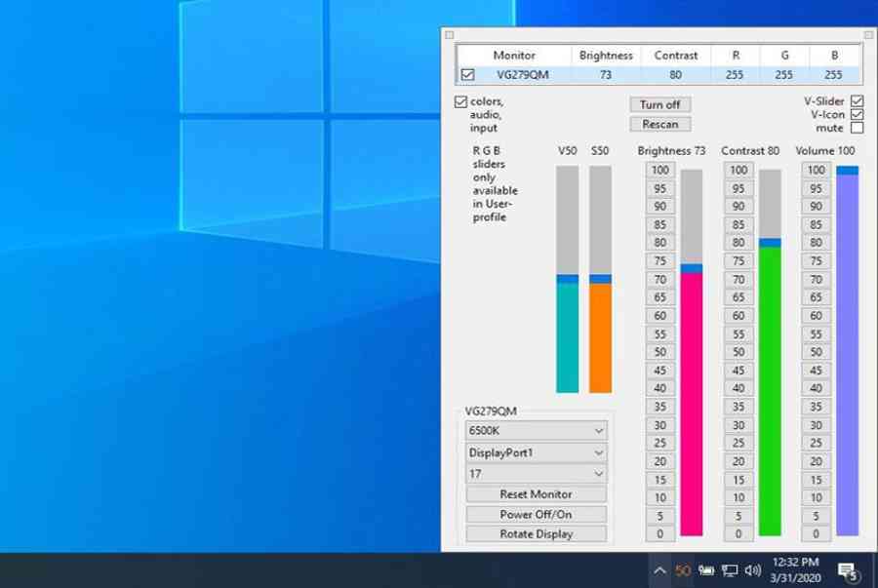Toggle the colors, audio, input checkbox
The width and height of the screenshot is (878, 588).
click(x=460, y=101)
